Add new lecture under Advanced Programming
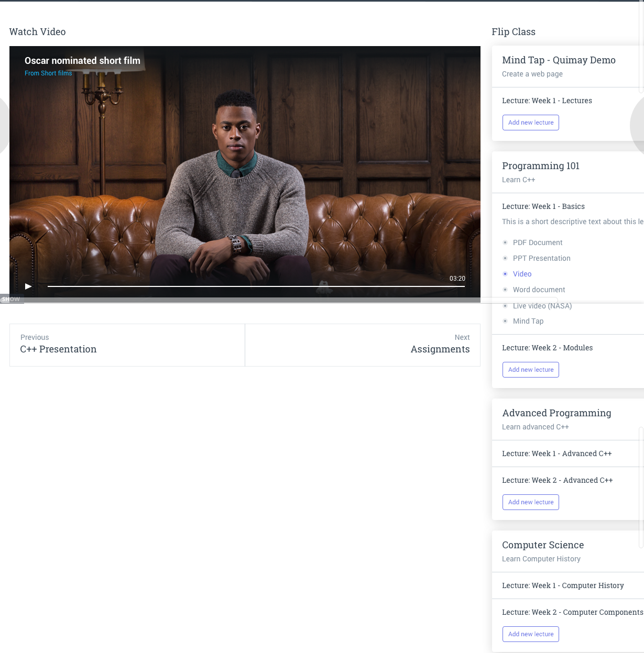 pos(530,502)
